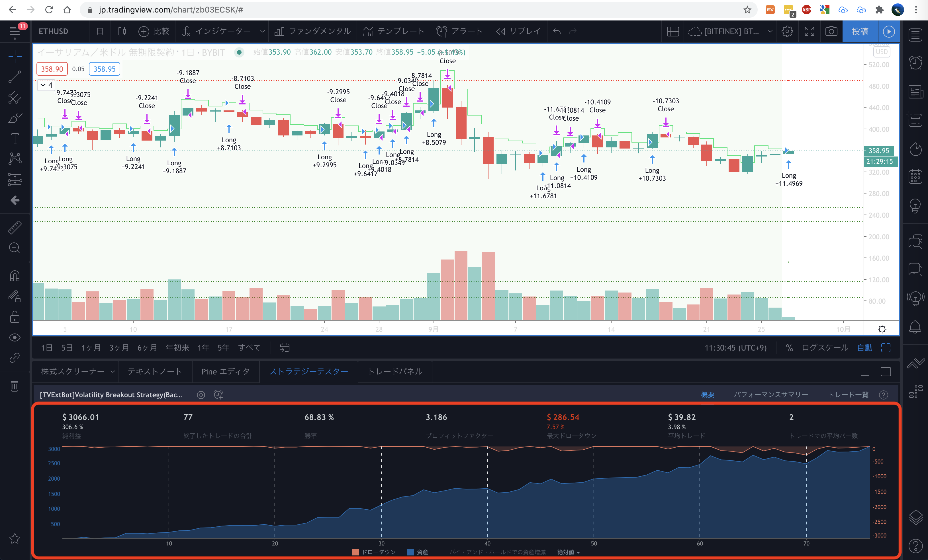The height and width of the screenshot is (560, 928).
Task: Open strategy settings gear next to strategy name
Action: pos(201,394)
